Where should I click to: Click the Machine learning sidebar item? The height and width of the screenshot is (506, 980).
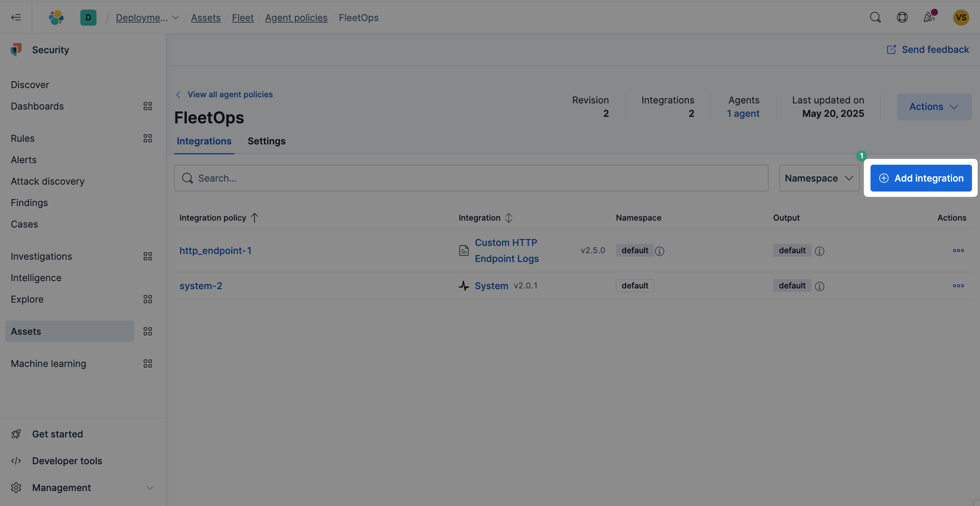[48, 364]
